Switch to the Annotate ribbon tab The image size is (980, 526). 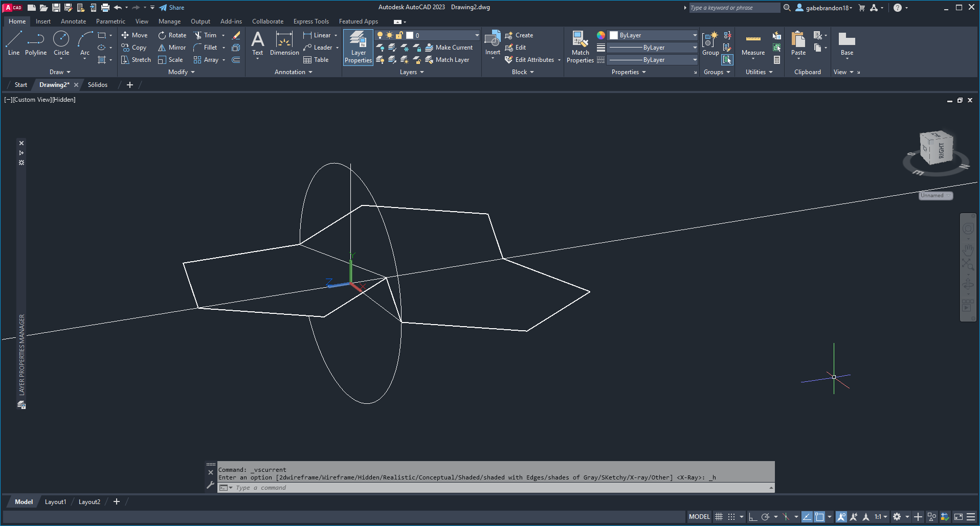[73, 21]
